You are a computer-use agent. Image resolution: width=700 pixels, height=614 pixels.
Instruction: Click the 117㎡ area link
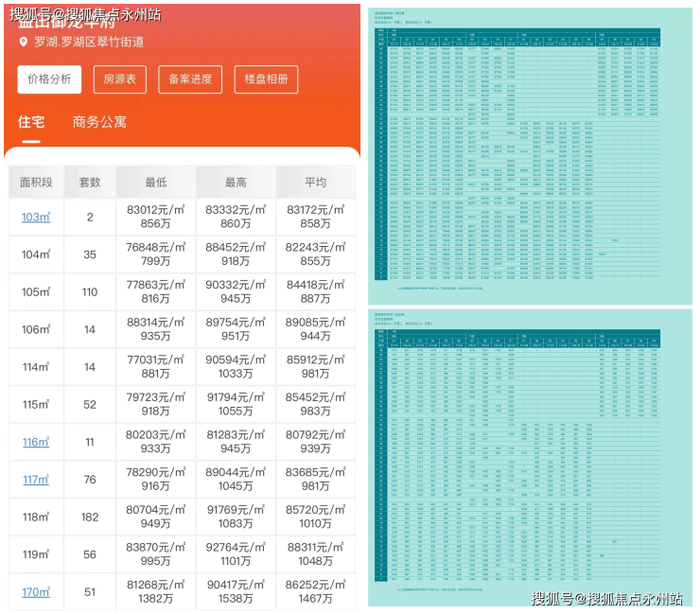pos(36,480)
